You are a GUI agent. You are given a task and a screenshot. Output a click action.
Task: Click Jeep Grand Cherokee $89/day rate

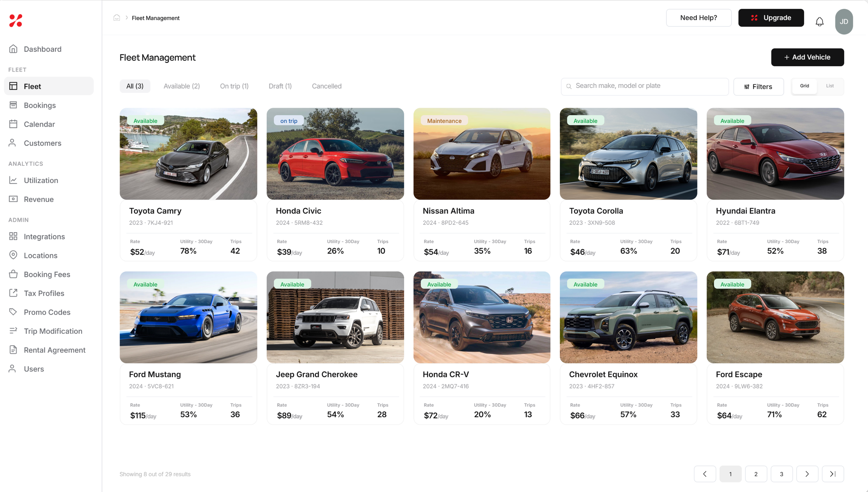(289, 416)
